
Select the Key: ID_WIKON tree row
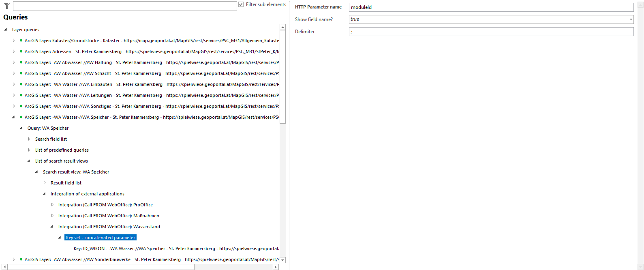click(176, 249)
